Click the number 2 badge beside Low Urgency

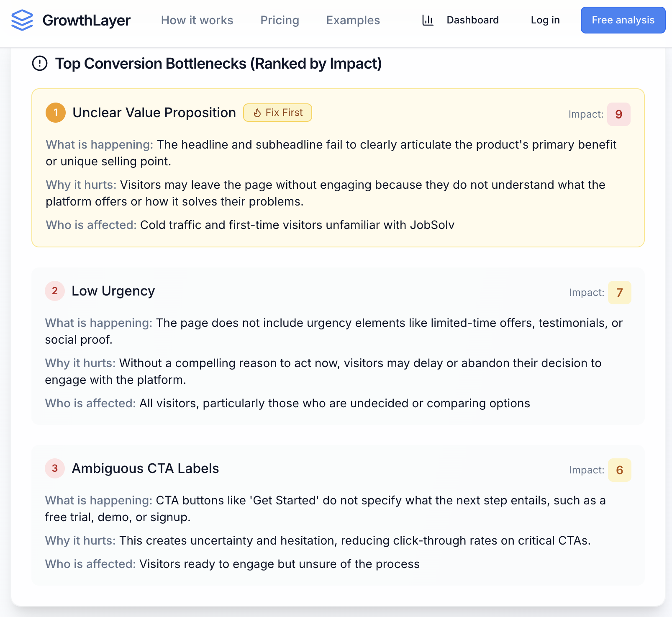54,291
